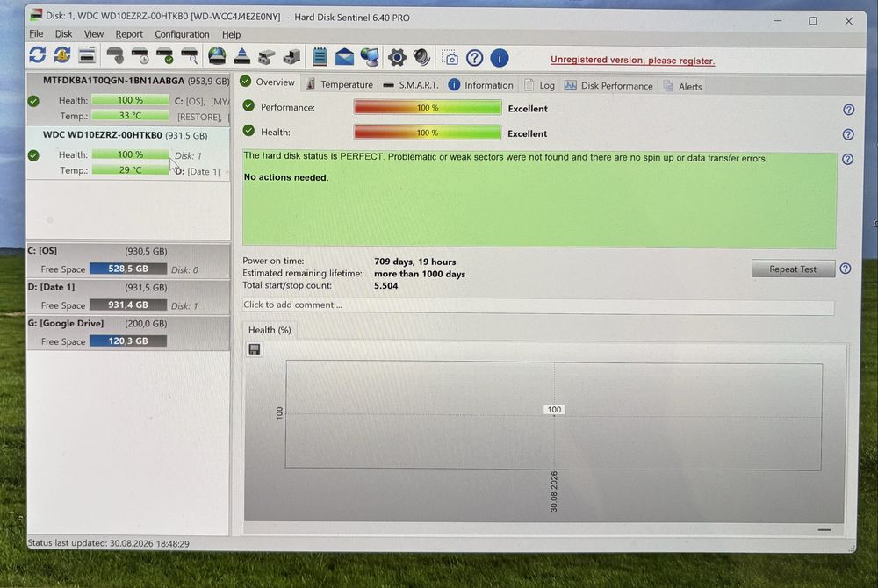This screenshot has height=588, width=878.
Task: Click the 100 data point label on graph
Action: click(554, 410)
